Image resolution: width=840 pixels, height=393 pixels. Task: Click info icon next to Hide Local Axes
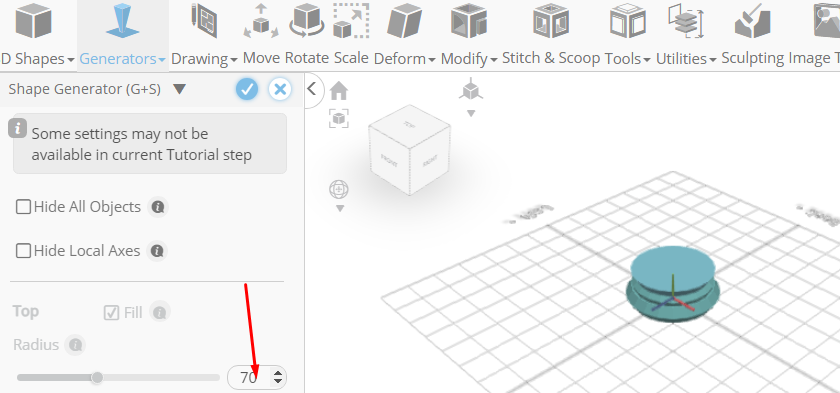click(x=156, y=251)
